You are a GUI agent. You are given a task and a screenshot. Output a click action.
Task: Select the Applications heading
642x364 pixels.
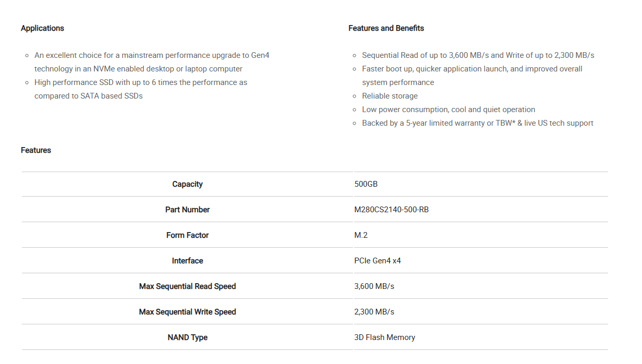(x=42, y=28)
